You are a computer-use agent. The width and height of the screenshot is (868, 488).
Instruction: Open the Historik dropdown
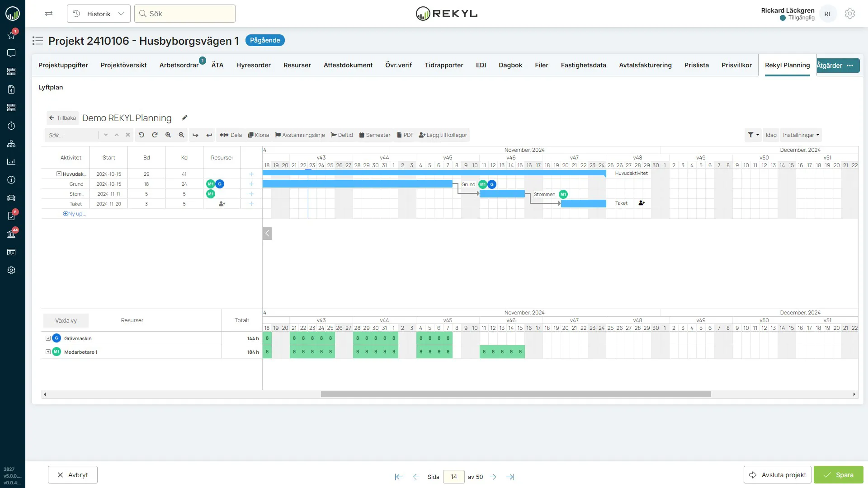click(99, 14)
